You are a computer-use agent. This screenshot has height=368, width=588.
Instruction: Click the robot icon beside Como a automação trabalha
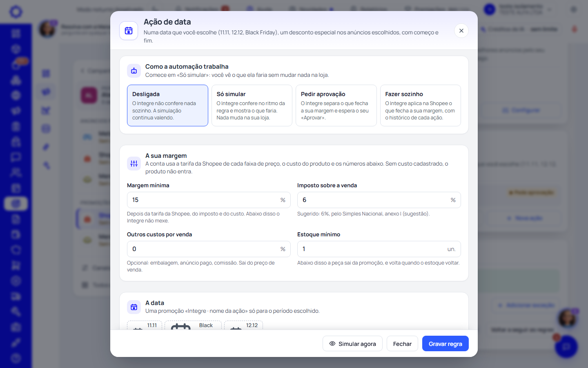point(134,71)
